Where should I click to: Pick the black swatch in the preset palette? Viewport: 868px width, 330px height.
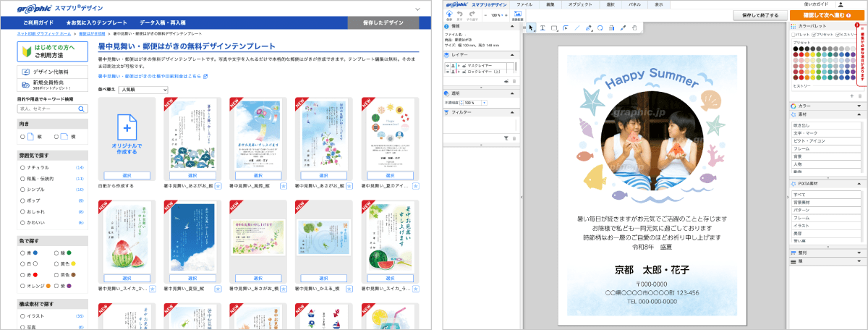[x=796, y=49]
